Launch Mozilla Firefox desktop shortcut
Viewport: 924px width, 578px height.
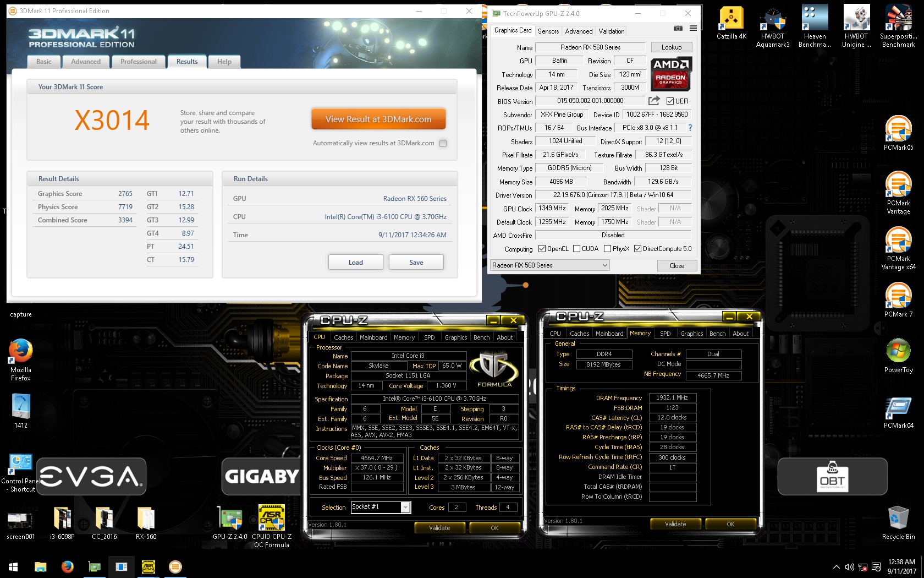click(x=20, y=359)
